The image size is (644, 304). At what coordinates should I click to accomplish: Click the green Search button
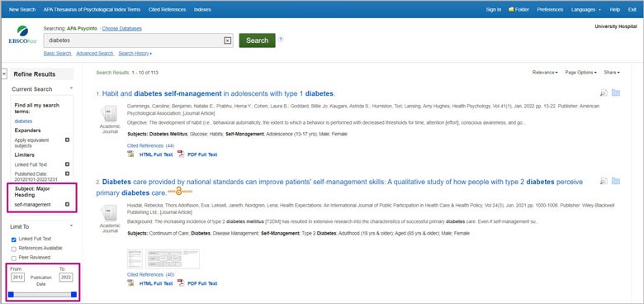click(x=257, y=40)
